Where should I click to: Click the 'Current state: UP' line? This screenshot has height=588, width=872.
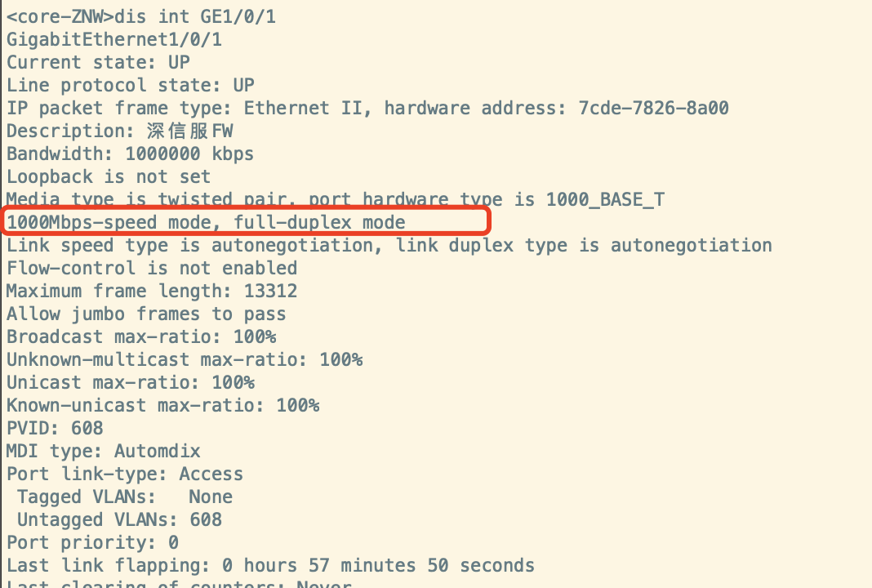(98, 62)
